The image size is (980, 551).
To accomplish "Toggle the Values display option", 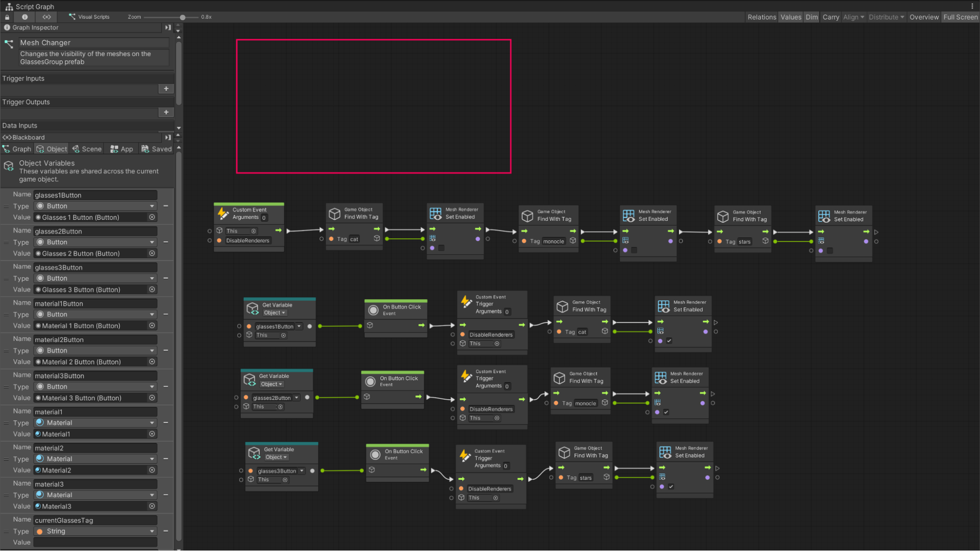I will click(791, 17).
